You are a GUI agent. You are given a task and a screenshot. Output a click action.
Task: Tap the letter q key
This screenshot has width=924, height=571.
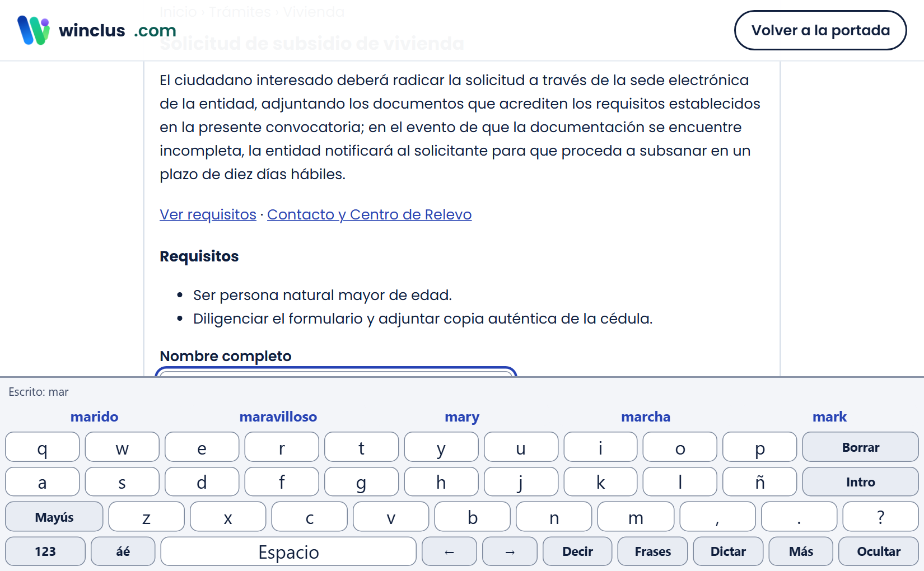pos(43,447)
